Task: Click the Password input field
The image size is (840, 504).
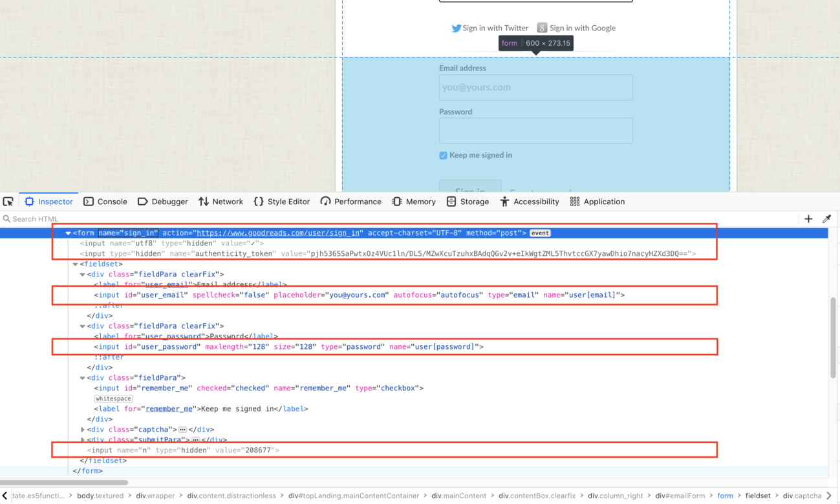Action: pos(536,131)
